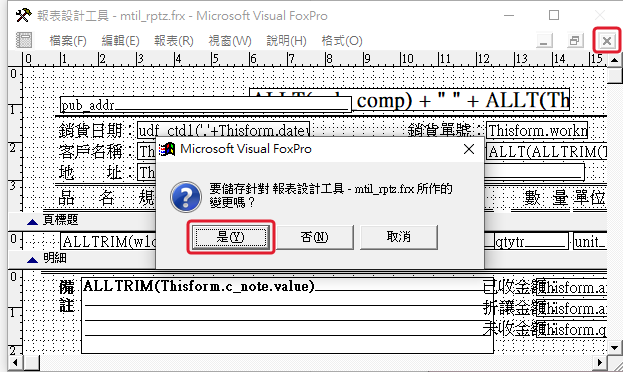
Task: Select the 單位 column header label
Action: coord(589,197)
